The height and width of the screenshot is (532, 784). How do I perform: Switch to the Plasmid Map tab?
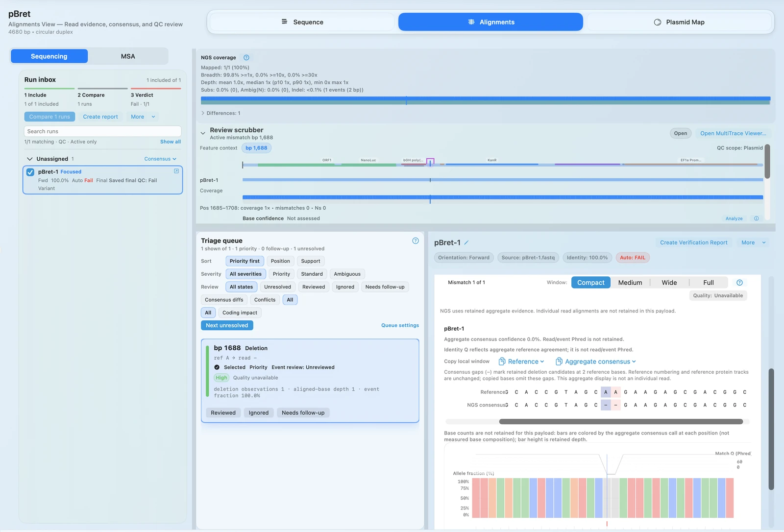[679, 22]
